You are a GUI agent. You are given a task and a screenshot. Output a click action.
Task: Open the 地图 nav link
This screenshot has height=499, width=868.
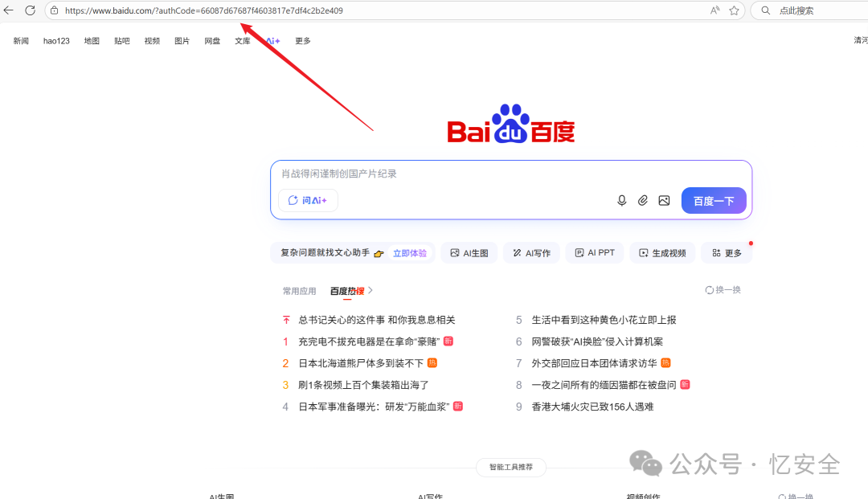point(92,41)
